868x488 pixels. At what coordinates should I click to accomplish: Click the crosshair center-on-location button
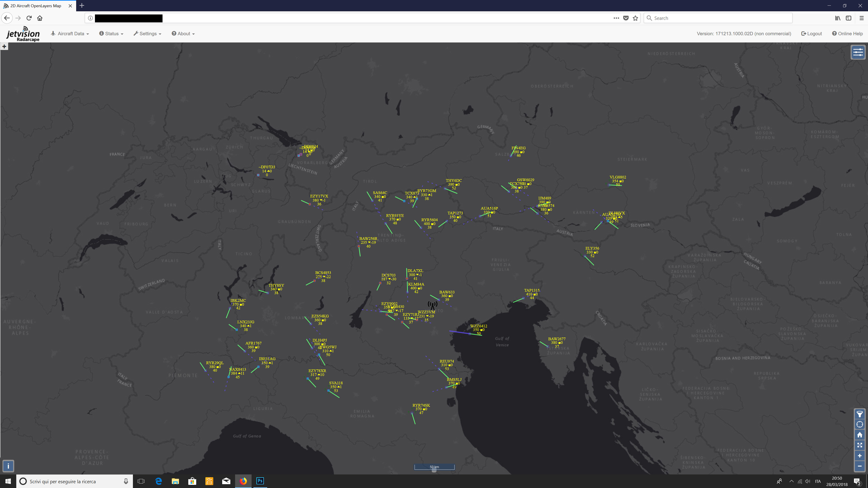coord(860,424)
